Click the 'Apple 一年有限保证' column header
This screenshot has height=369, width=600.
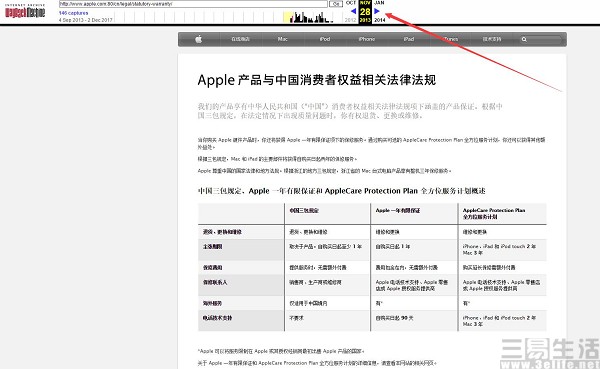coord(398,211)
